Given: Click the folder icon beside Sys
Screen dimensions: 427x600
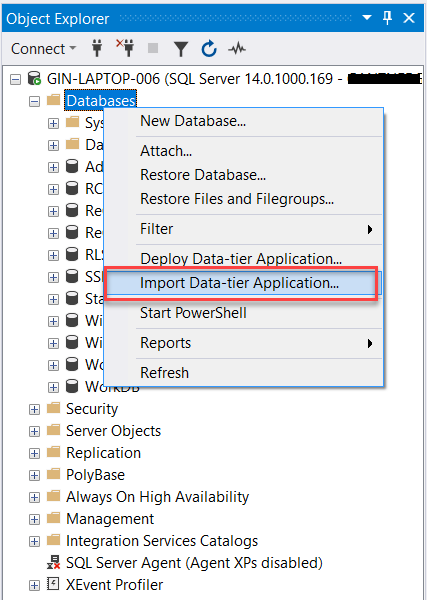Looking at the screenshot, I should click(72, 122).
